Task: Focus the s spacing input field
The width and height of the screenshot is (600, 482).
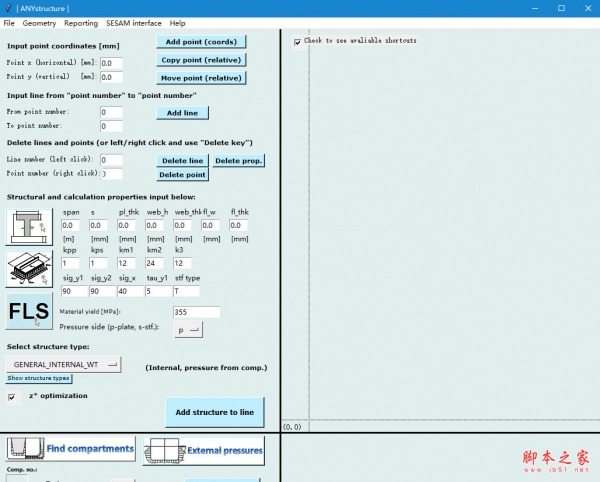Action: [98, 225]
